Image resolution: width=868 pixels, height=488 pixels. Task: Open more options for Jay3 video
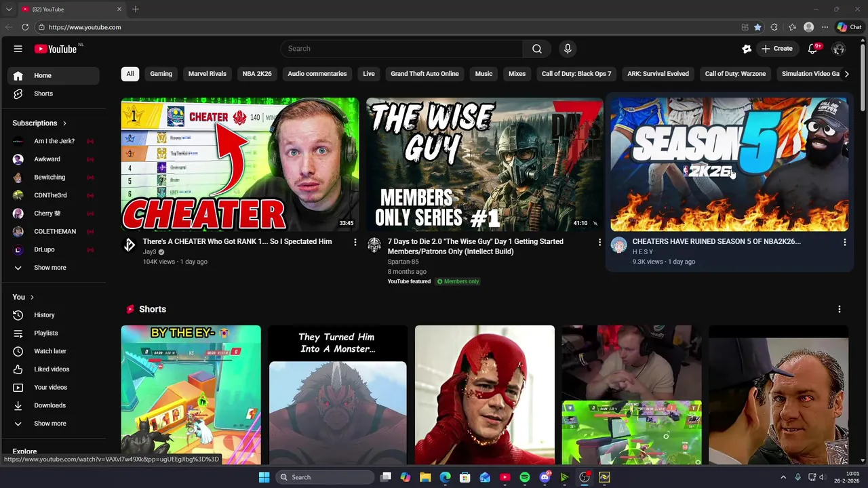tap(355, 242)
